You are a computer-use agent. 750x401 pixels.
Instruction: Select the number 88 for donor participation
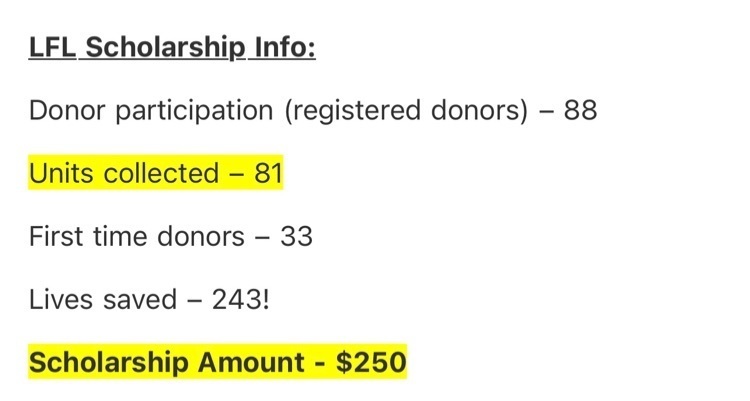[x=580, y=110]
